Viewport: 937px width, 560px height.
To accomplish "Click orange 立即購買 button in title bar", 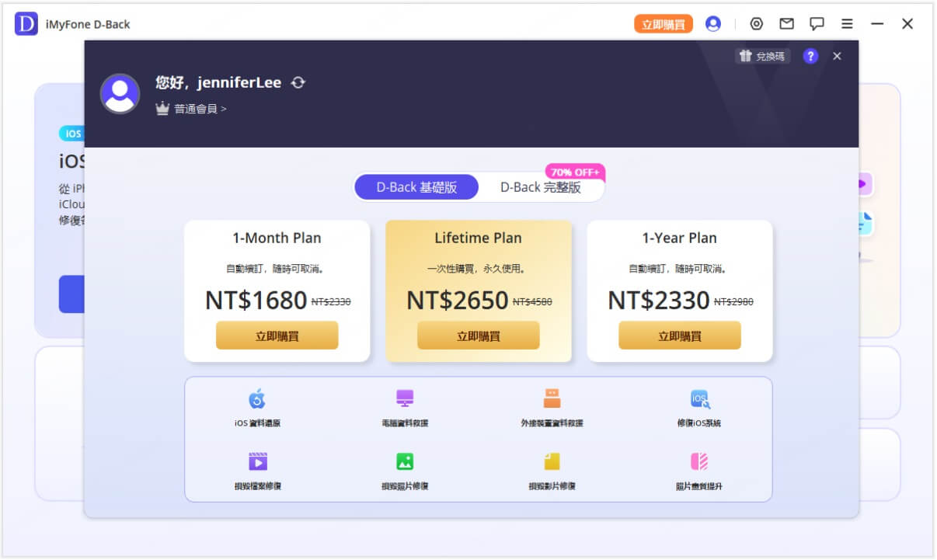I will (x=664, y=24).
